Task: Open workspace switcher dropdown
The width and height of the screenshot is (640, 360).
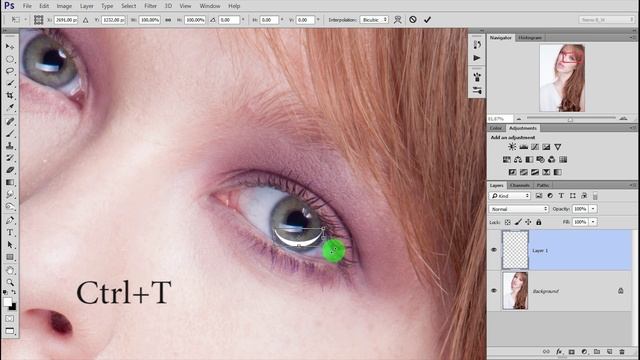Action: (606, 20)
